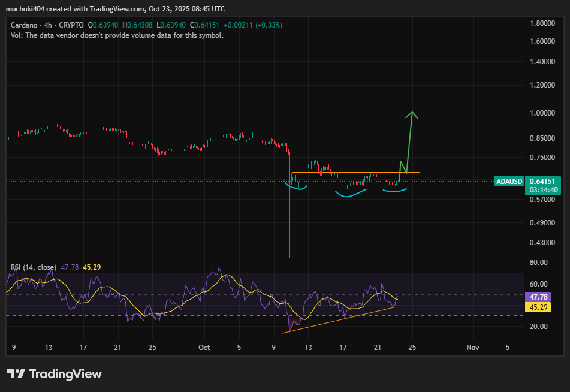Click the Nov label on the date axis
The image size is (570, 392).
[473, 347]
